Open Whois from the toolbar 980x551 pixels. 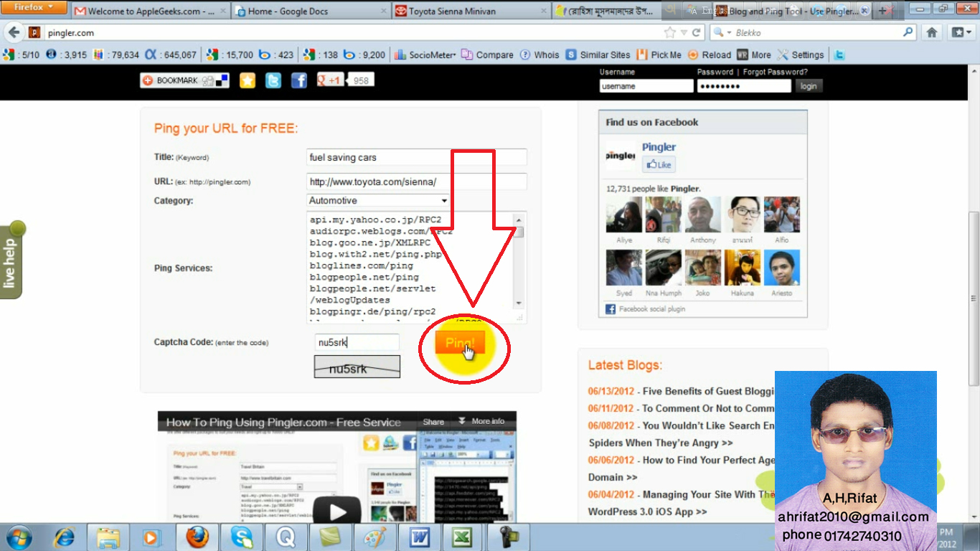(x=540, y=55)
